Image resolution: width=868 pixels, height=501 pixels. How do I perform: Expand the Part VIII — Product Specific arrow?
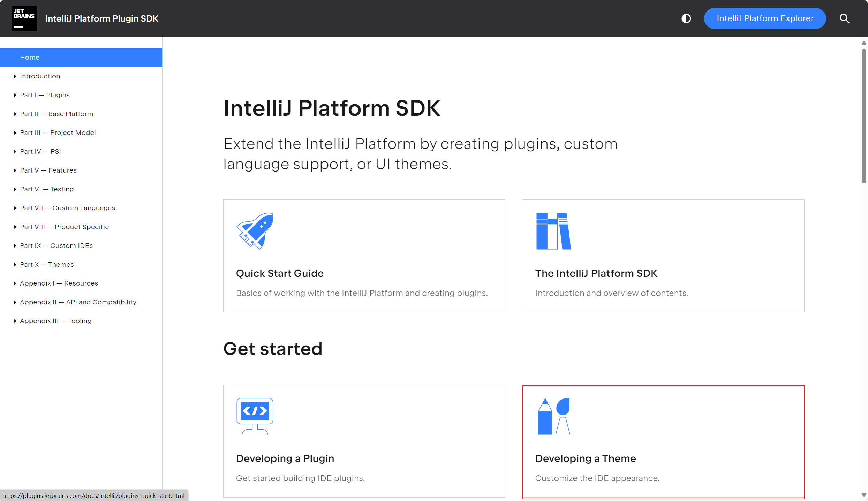[15, 227]
